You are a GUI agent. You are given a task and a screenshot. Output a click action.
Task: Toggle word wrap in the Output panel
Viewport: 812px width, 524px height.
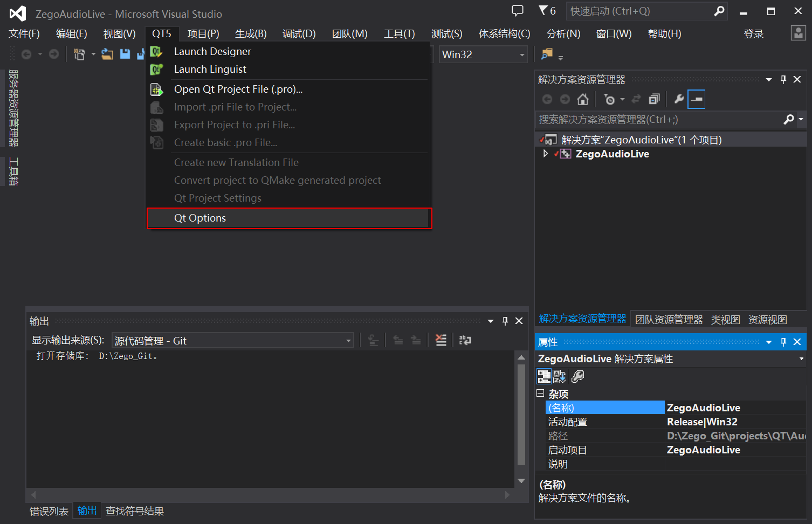(465, 340)
